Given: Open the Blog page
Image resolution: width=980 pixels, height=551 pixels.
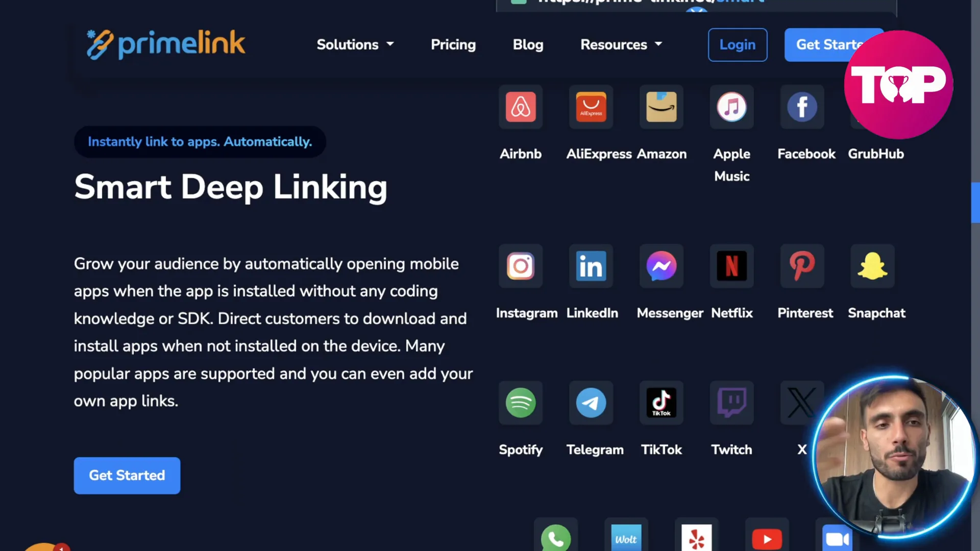Looking at the screenshot, I should coord(528,44).
